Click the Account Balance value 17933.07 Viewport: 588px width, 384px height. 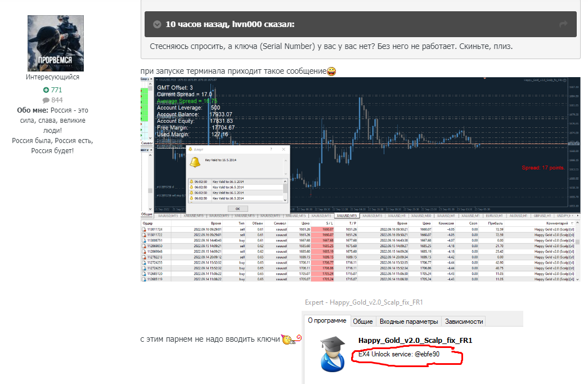[221, 114]
